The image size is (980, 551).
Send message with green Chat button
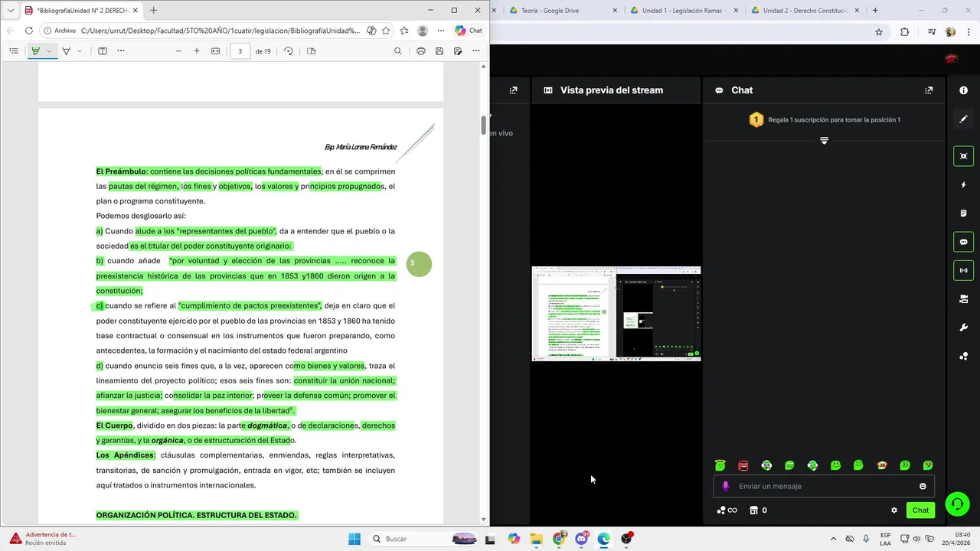[920, 510]
